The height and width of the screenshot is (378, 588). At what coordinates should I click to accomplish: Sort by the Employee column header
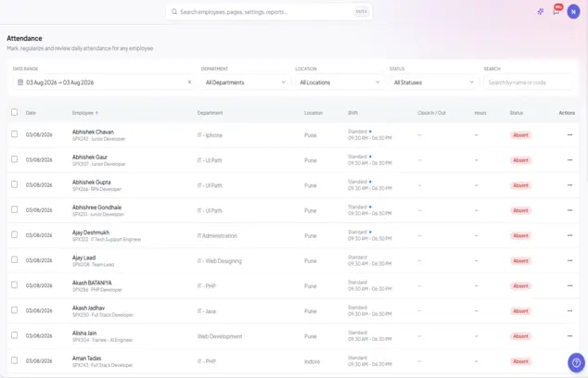coord(85,113)
